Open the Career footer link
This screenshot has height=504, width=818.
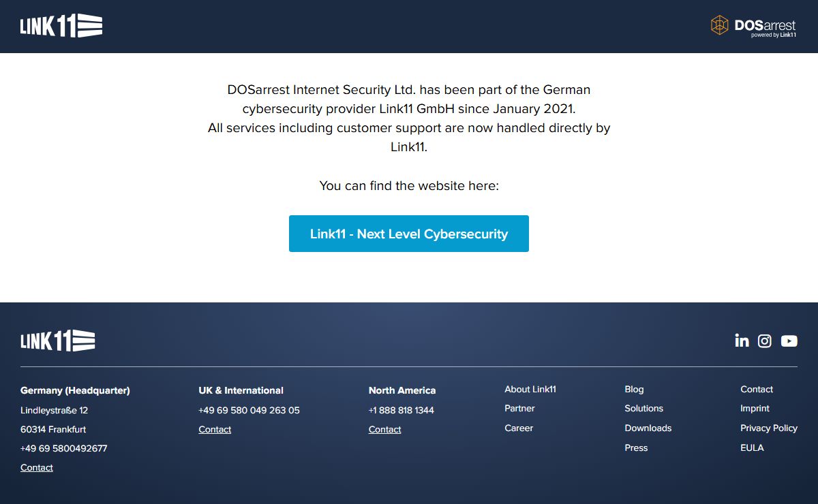pyautogui.click(x=519, y=428)
